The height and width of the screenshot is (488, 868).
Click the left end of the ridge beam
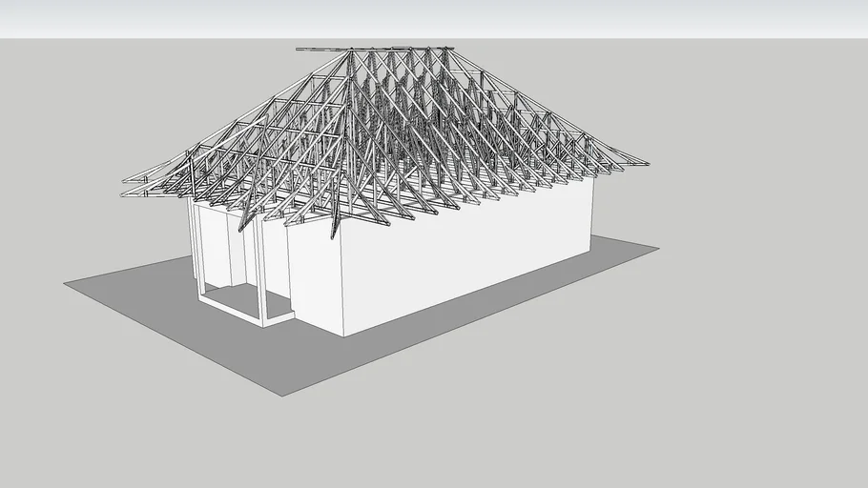tap(300, 49)
